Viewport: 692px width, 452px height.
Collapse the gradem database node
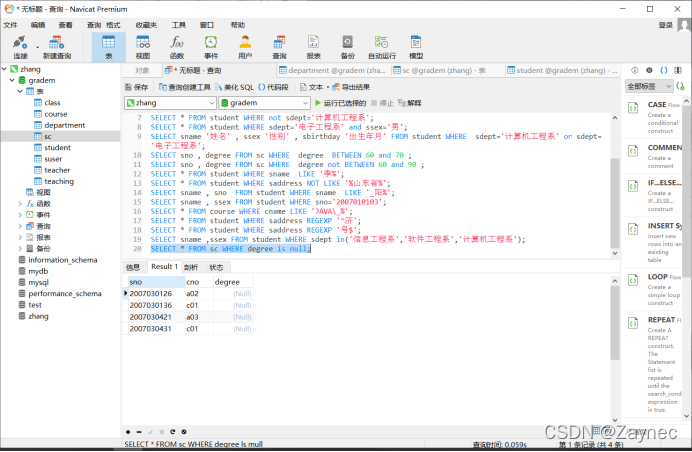[x=12, y=80]
